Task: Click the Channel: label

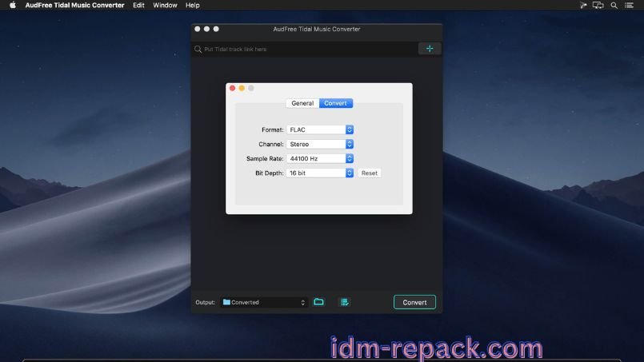Action: pos(271,144)
